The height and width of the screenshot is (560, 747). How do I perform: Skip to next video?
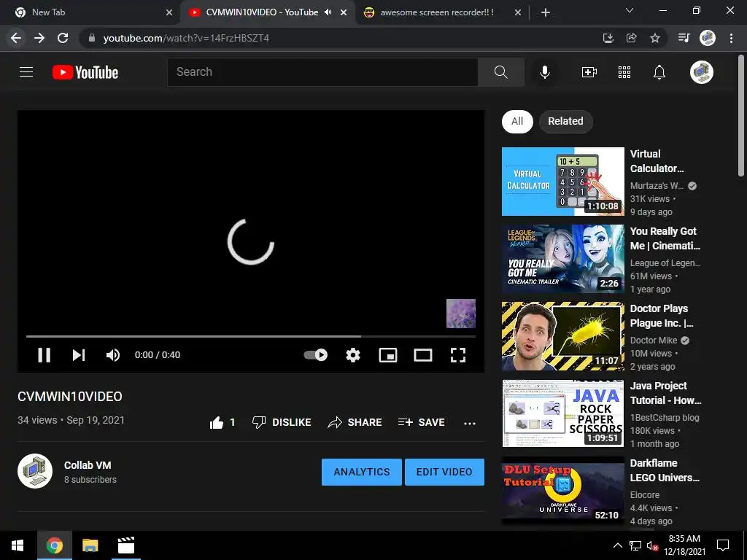(79, 355)
